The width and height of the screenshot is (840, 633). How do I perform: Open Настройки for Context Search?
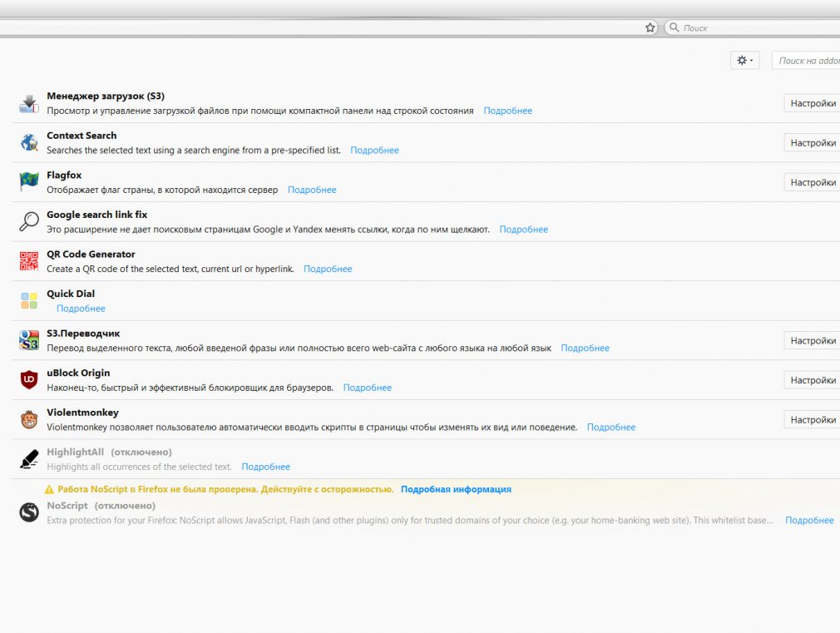[813, 143]
